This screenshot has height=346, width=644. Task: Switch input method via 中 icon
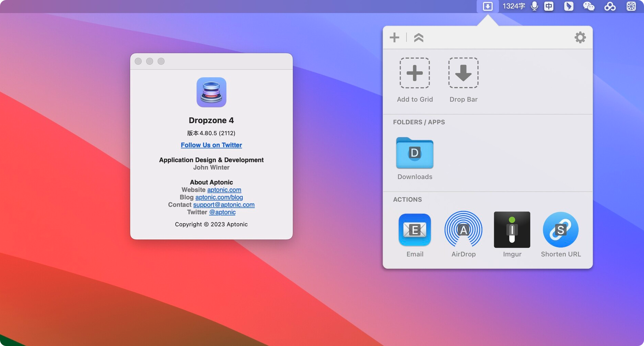[x=549, y=6]
